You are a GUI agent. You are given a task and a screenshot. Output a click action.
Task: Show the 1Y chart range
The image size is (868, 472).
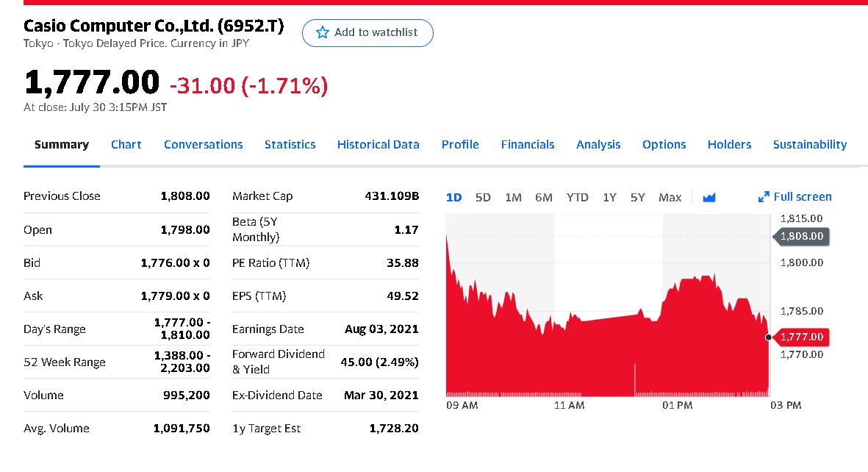pyautogui.click(x=609, y=198)
